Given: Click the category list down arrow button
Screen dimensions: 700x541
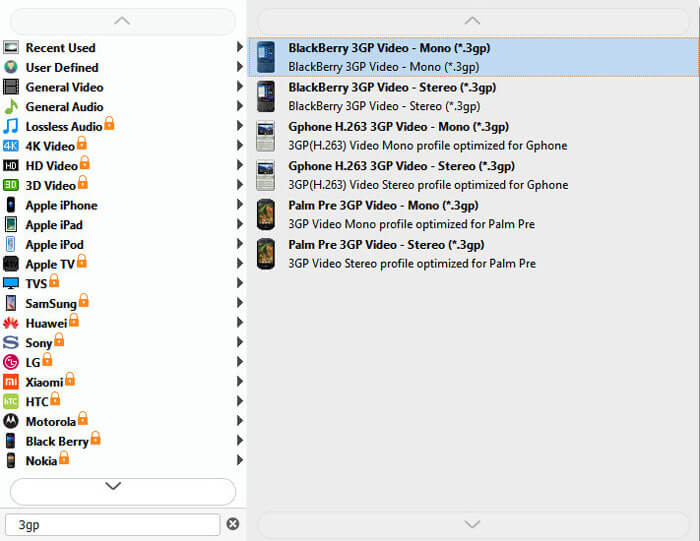Looking at the screenshot, I should [x=122, y=491].
